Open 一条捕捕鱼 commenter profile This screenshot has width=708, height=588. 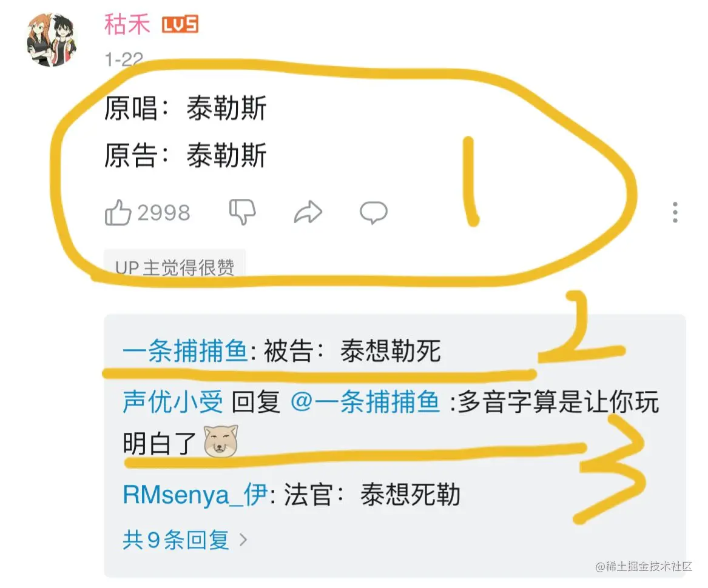click(185, 350)
